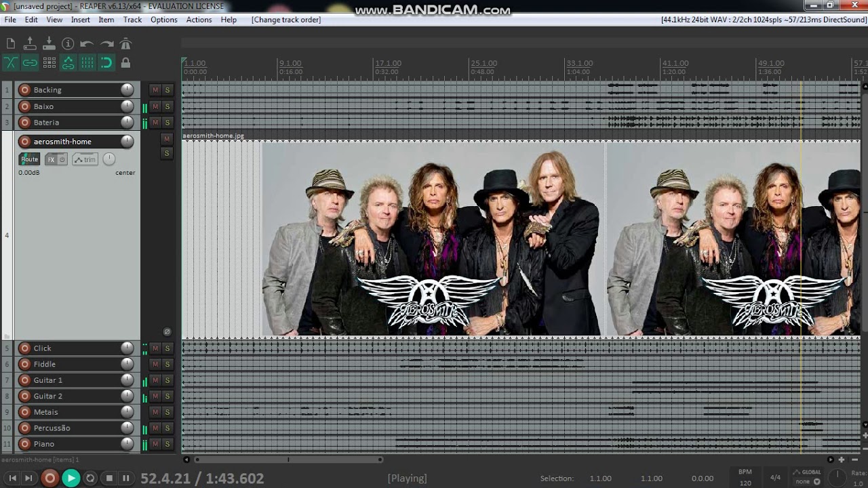Toggle snap magnet icon
Image resolution: width=868 pixels, height=488 pixels.
(106, 63)
